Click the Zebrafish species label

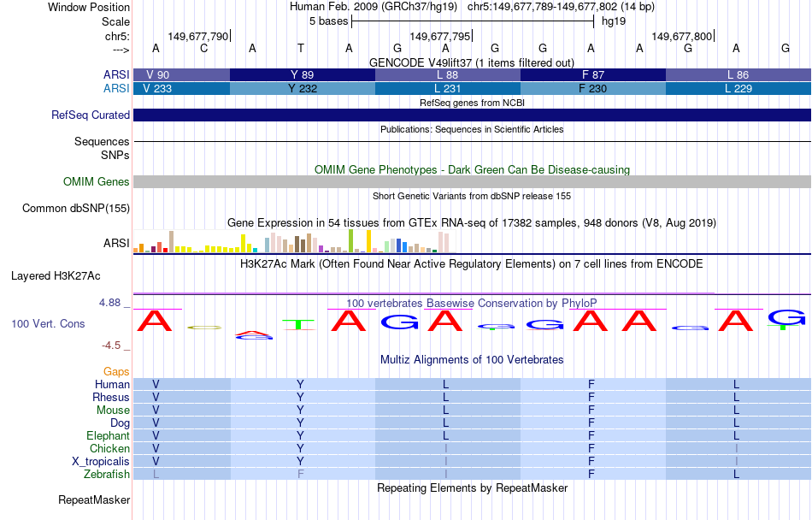(x=107, y=474)
